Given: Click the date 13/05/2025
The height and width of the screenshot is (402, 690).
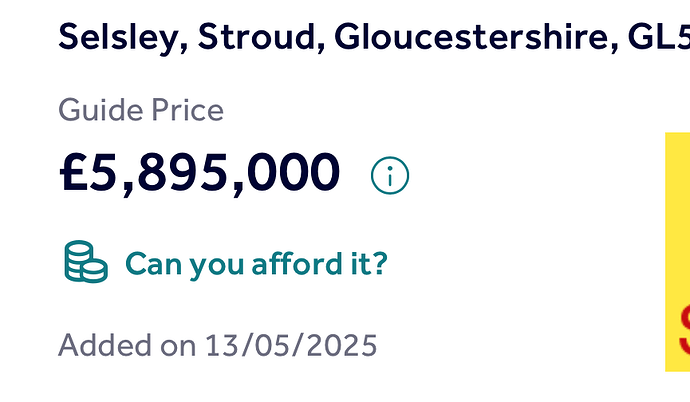Looking at the screenshot, I should click(291, 346).
